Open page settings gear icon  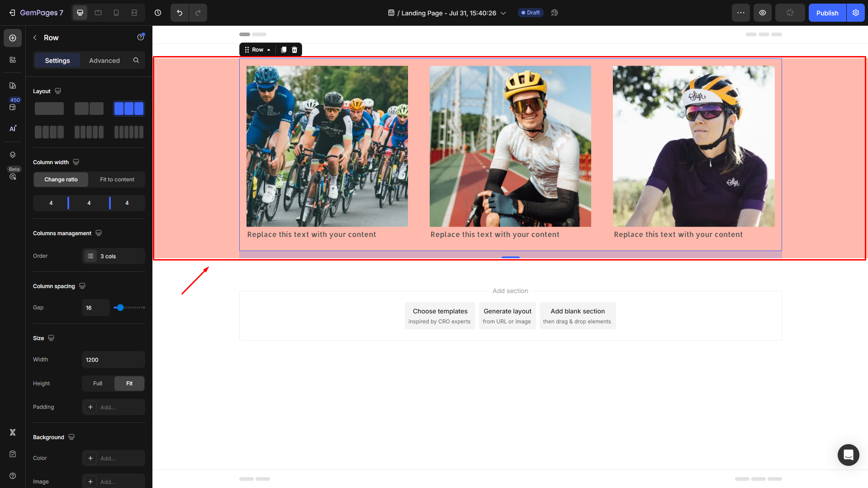click(855, 13)
